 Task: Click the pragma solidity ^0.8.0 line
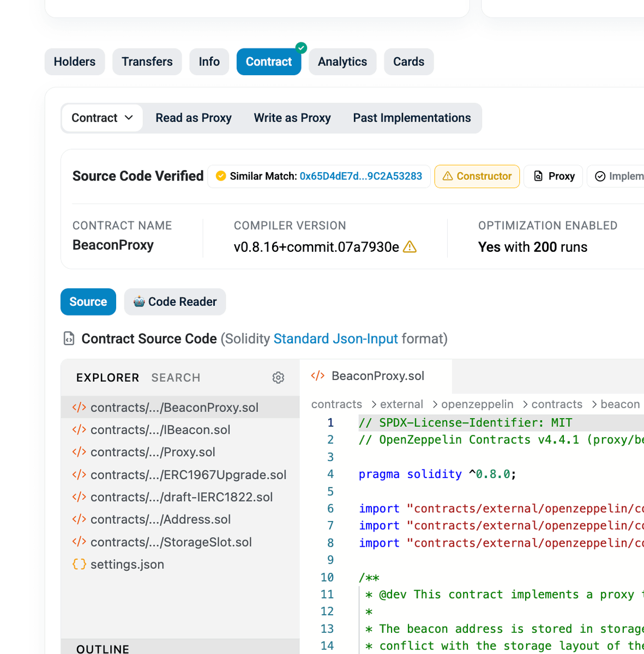[x=437, y=474]
